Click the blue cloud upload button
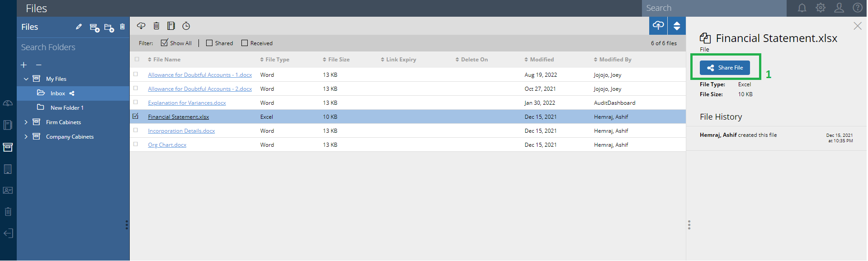868x261 pixels. pyautogui.click(x=658, y=26)
